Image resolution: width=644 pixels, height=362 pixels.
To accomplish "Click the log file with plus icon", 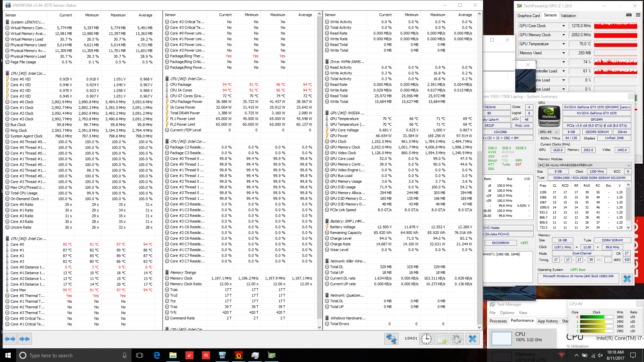I will point(442,339).
